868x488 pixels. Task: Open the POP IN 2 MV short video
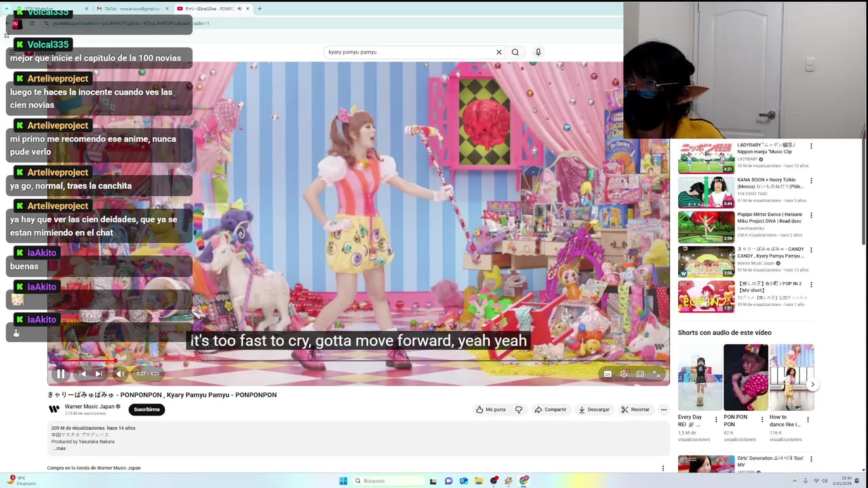point(706,296)
